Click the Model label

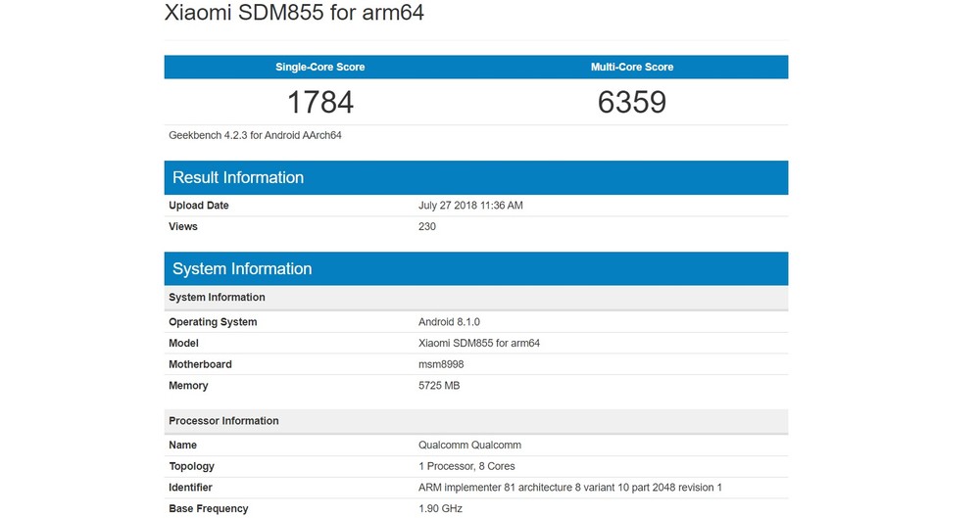click(184, 343)
